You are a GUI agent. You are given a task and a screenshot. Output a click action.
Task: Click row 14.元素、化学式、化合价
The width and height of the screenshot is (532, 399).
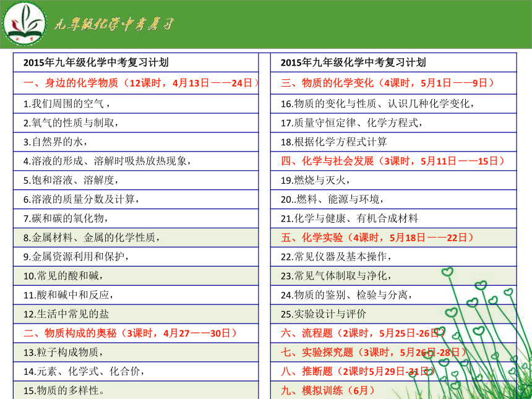point(135,372)
